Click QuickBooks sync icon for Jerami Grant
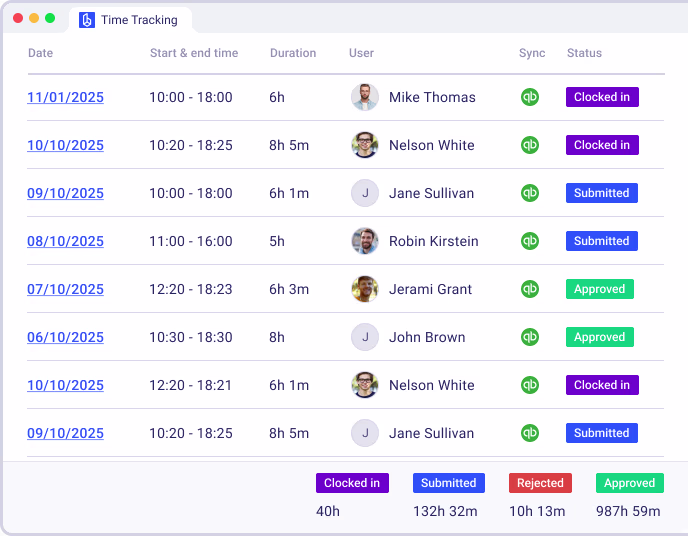The height and width of the screenshot is (536, 688). (530, 289)
